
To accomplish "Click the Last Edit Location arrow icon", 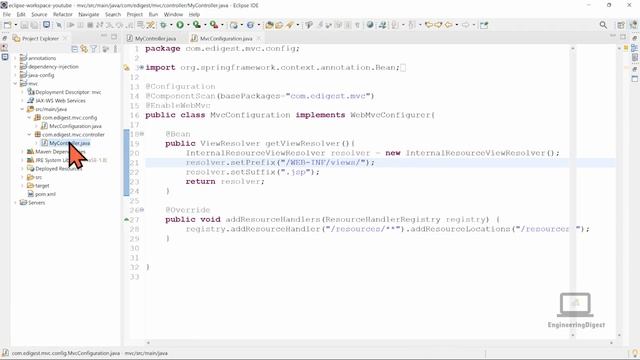I will click(429, 25).
